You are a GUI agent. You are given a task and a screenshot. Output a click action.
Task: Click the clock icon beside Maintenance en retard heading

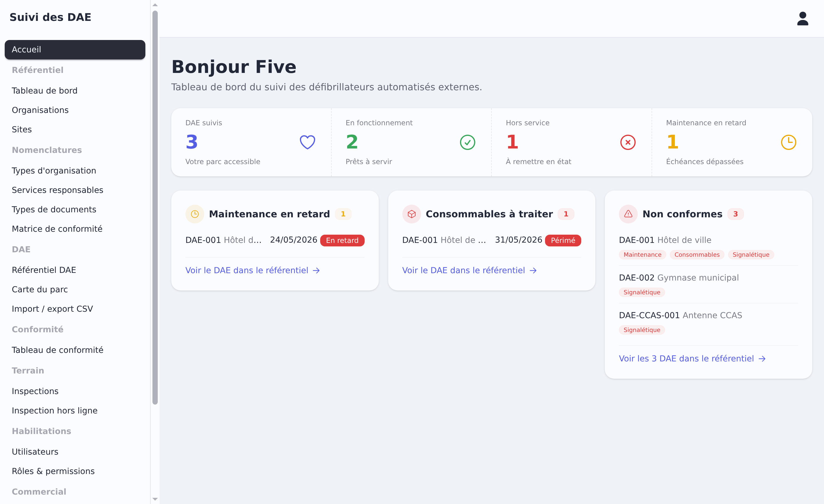195,214
